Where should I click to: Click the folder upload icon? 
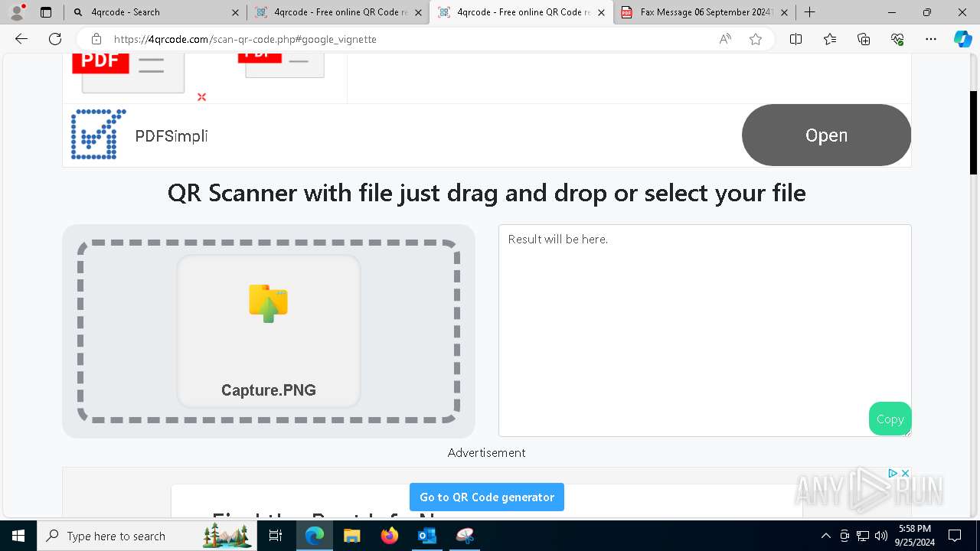click(x=268, y=303)
